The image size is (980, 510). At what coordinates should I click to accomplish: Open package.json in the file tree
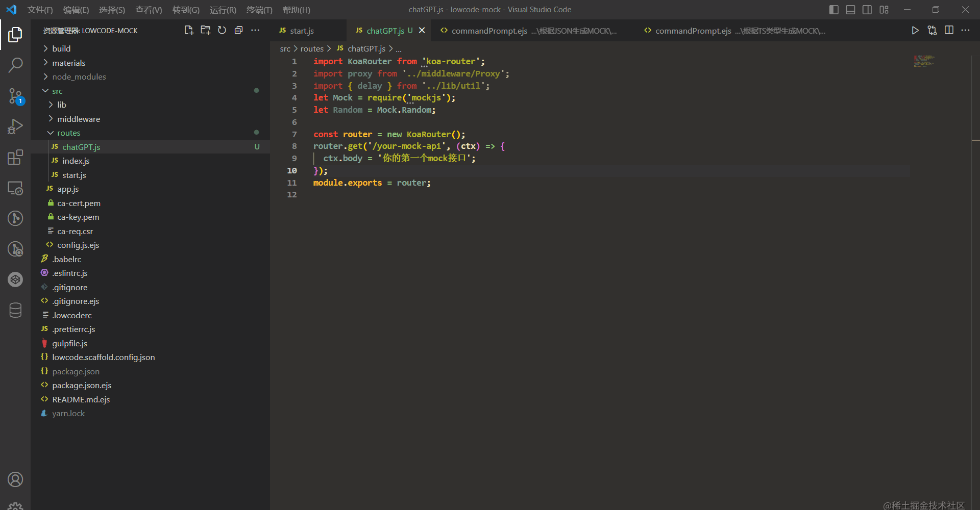pyautogui.click(x=76, y=371)
